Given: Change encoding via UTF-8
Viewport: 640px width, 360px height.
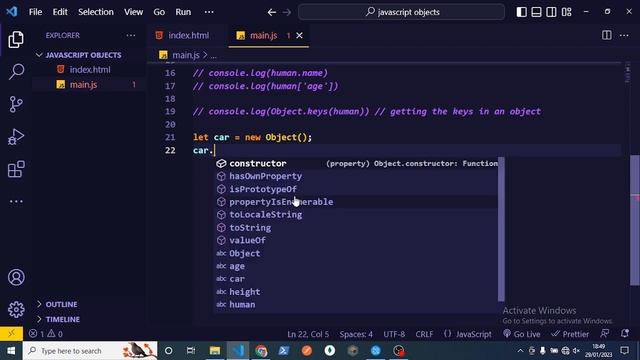Looking at the screenshot, I should point(394,334).
